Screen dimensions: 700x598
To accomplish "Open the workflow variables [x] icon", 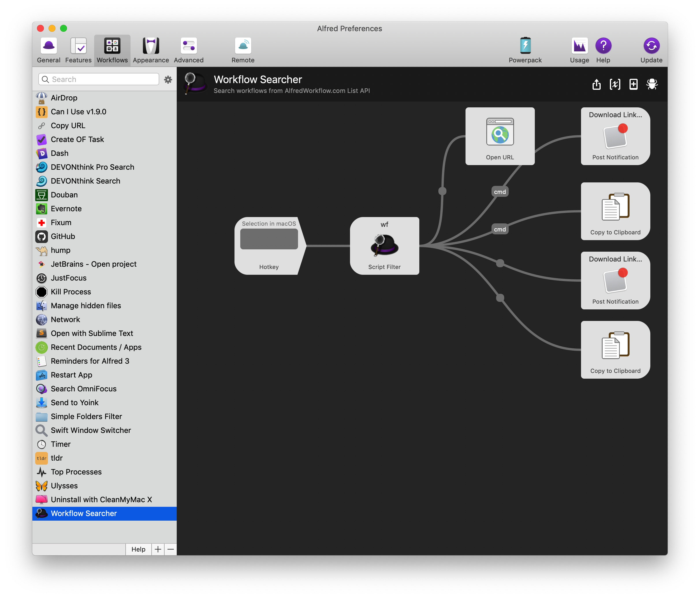I will [x=615, y=84].
